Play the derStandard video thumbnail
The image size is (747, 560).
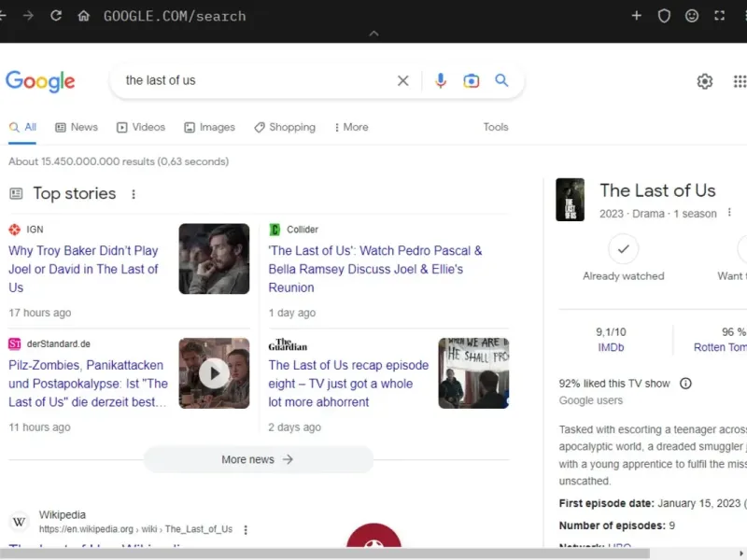coord(214,373)
